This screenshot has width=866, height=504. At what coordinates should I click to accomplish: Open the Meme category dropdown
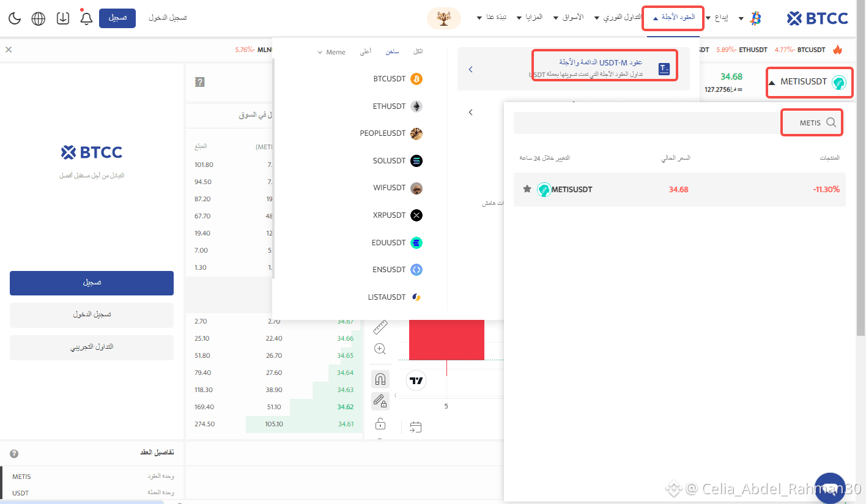pos(331,52)
